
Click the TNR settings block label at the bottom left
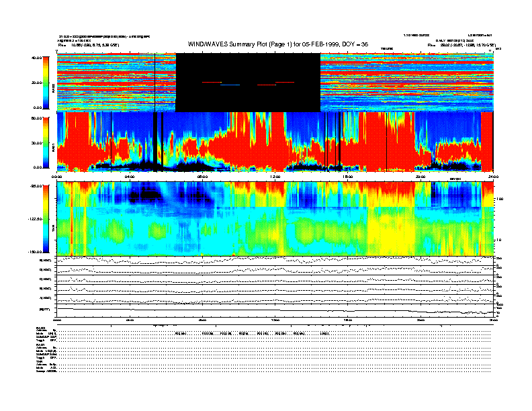tap(39, 361)
